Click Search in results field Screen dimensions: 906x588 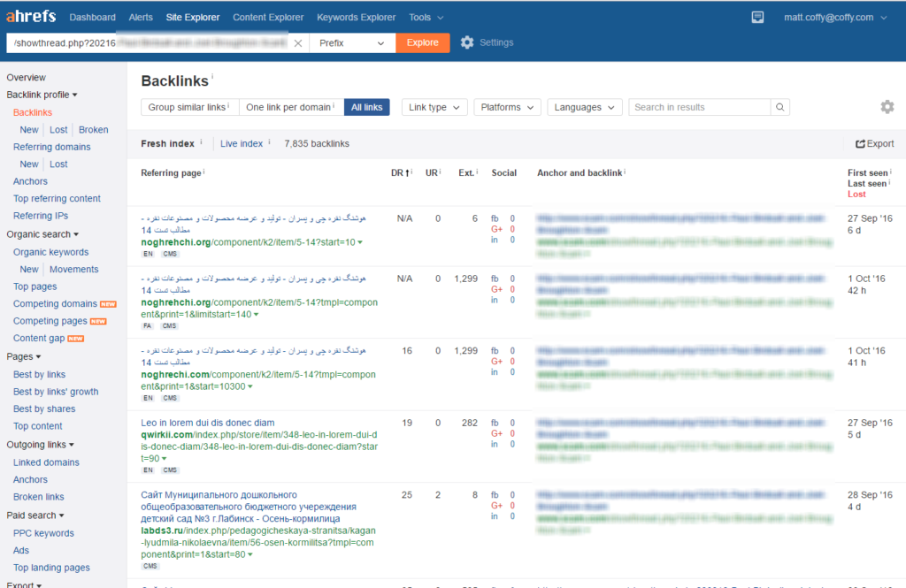pos(699,107)
